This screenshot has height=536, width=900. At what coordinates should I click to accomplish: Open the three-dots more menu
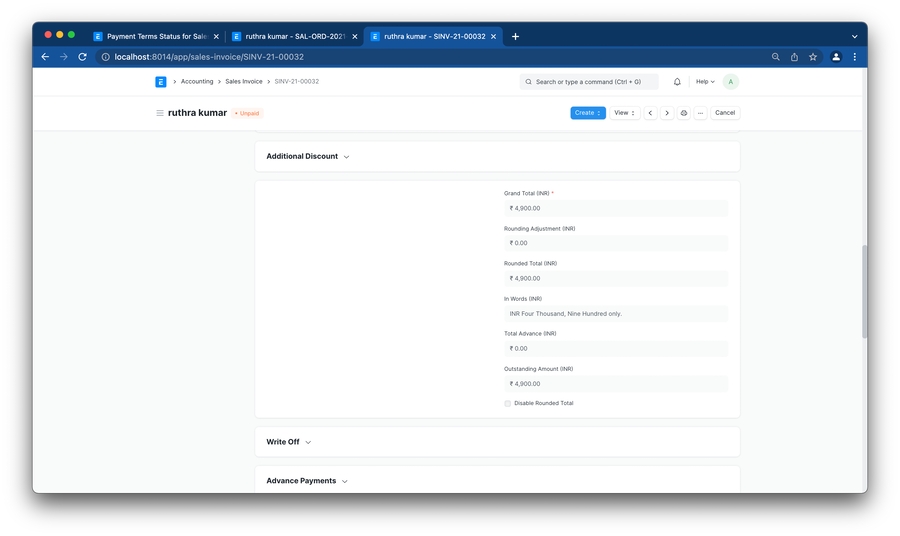point(700,113)
